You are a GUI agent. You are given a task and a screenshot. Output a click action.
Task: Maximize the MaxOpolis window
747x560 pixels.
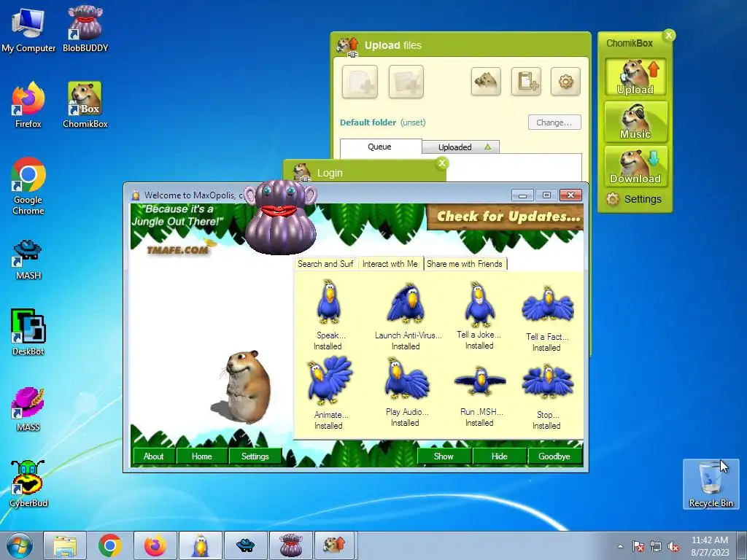(546, 195)
